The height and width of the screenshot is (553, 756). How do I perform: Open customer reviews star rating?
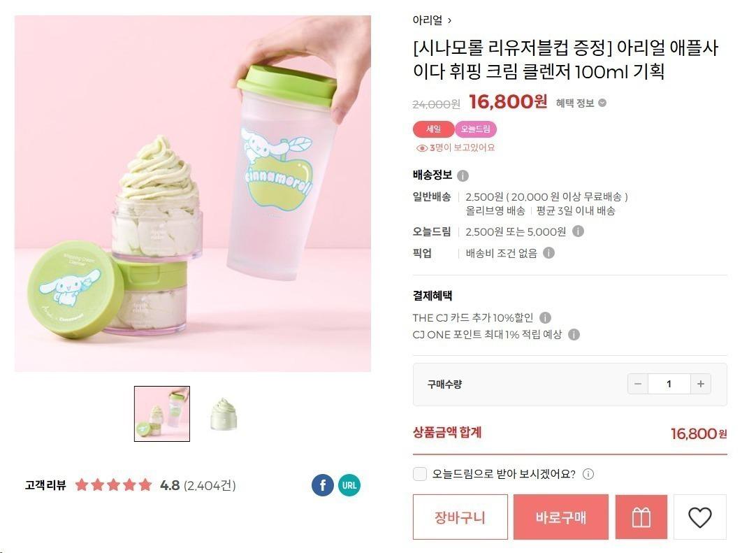point(114,485)
